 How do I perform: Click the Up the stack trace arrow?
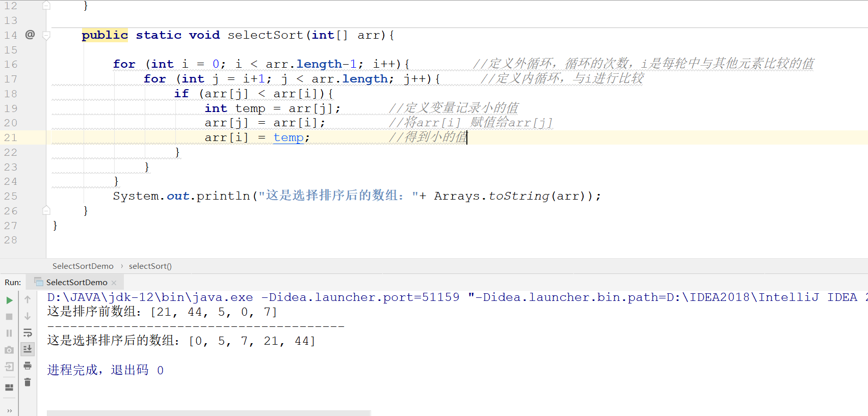(28, 299)
